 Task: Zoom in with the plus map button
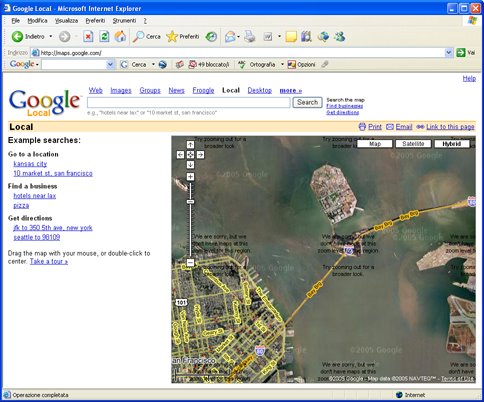point(190,177)
